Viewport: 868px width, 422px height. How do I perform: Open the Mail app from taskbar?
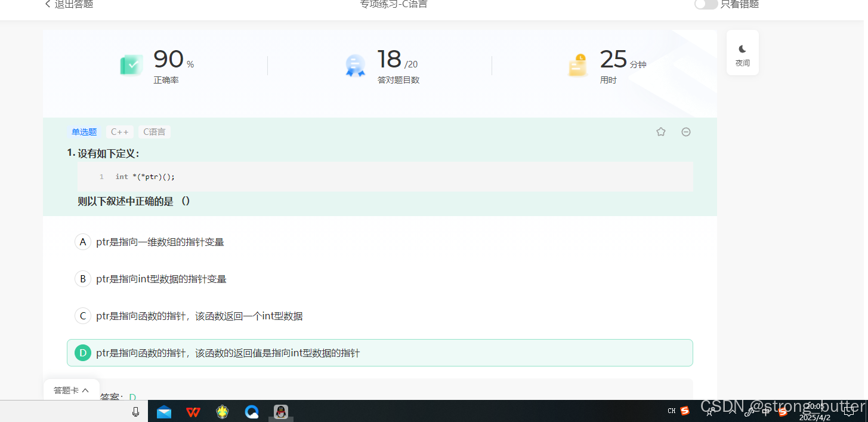coord(164,412)
